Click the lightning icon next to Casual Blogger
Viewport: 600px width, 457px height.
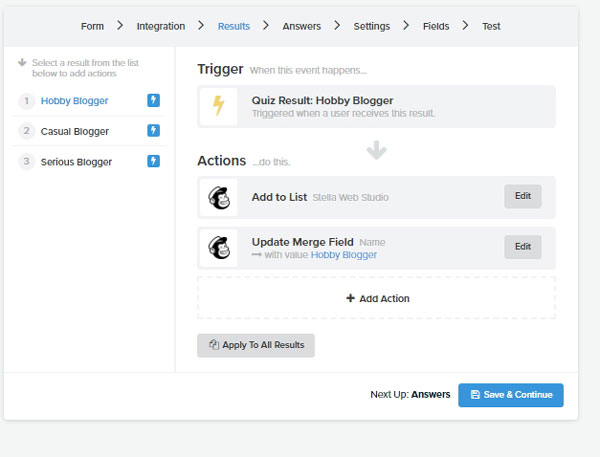153,131
